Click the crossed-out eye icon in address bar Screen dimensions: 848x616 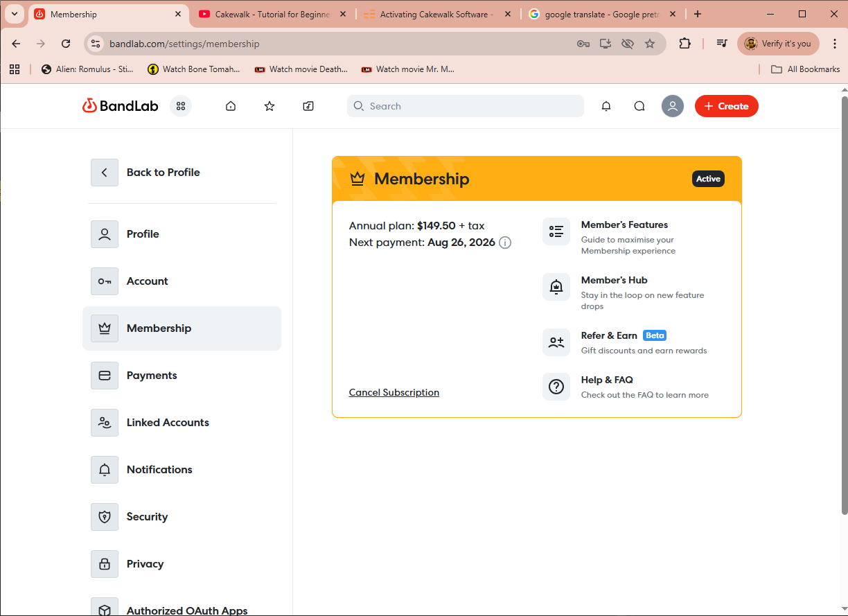pyautogui.click(x=628, y=44)
